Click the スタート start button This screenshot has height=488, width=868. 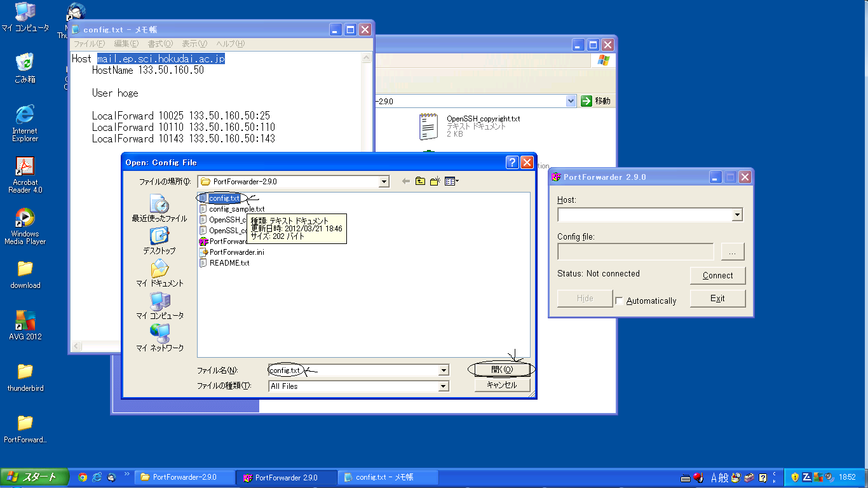point(35,477)
